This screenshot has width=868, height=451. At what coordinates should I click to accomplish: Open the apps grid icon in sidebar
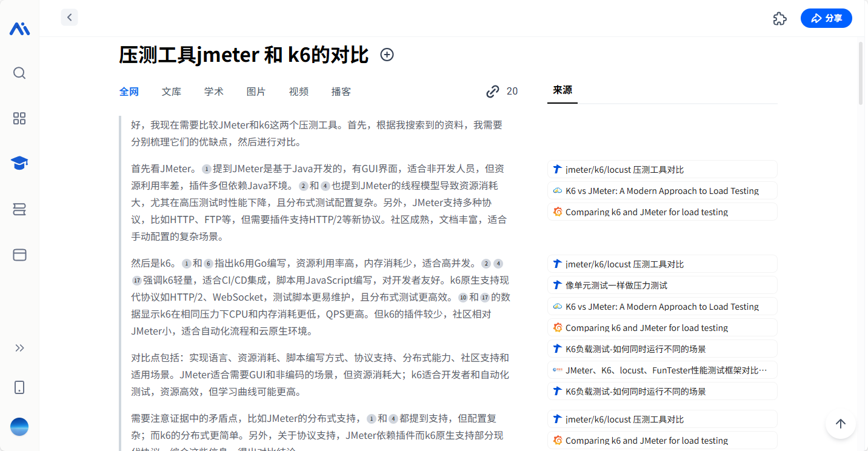pos(19,118)
